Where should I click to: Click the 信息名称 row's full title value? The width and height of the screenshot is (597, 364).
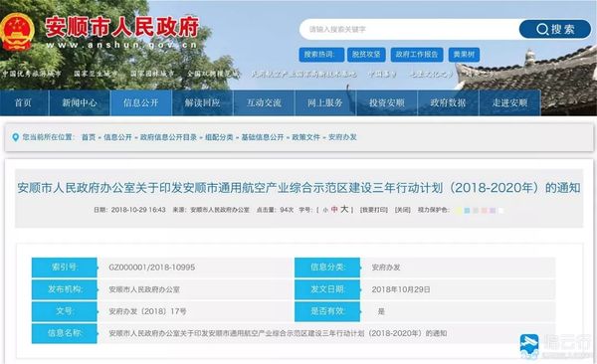[278, 333]
